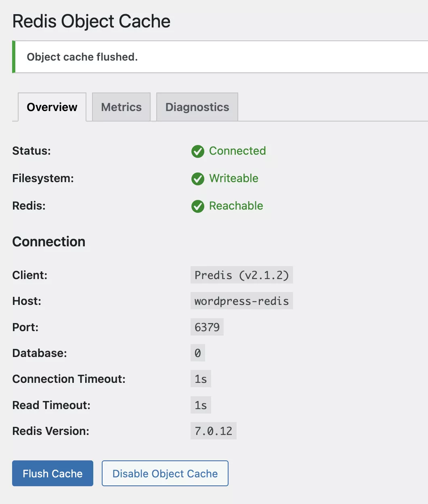Click the Connected status text

click(237, 151)
